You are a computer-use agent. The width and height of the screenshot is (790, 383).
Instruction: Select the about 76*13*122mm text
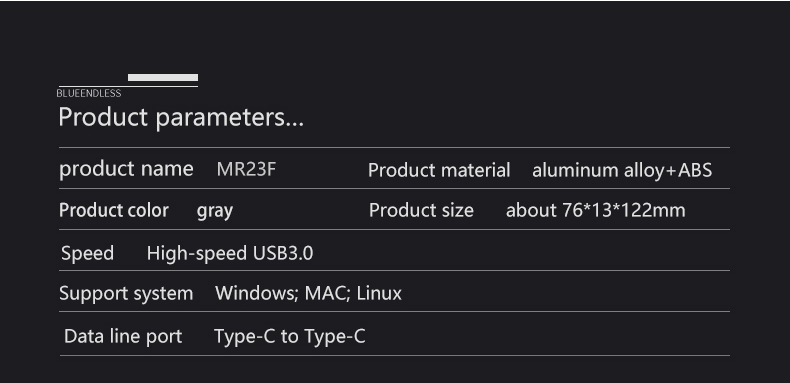tap(596, 210)
